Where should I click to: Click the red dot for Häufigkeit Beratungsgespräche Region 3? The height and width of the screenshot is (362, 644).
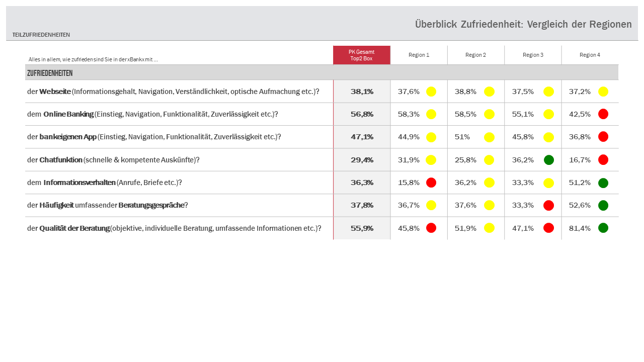[549, 205]
